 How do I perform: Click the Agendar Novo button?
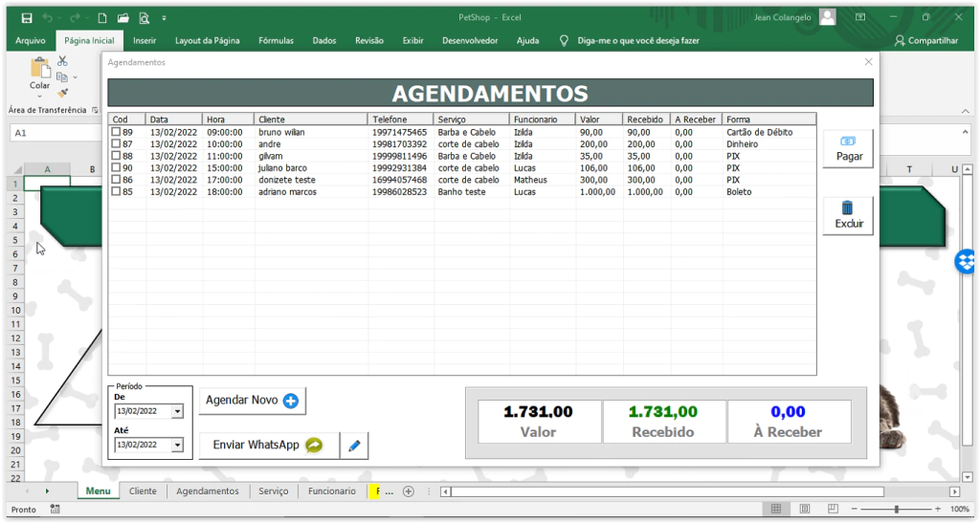click(x=252, y=401)
